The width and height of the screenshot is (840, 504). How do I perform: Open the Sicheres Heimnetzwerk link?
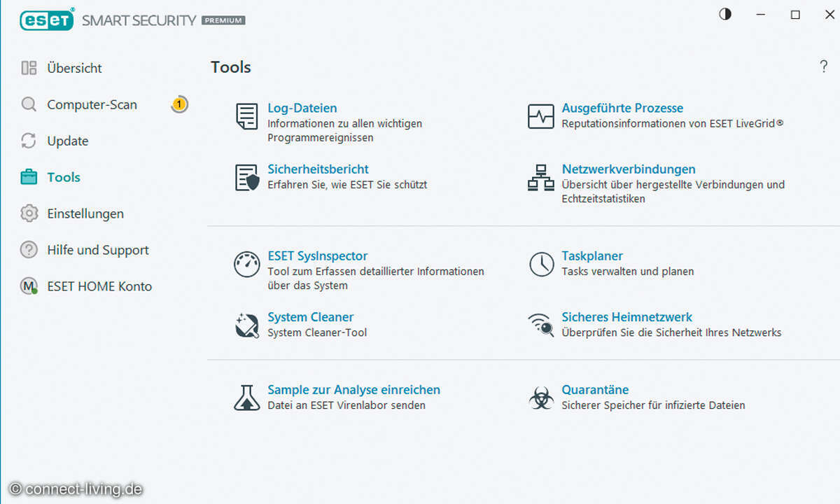pos(626,317)
